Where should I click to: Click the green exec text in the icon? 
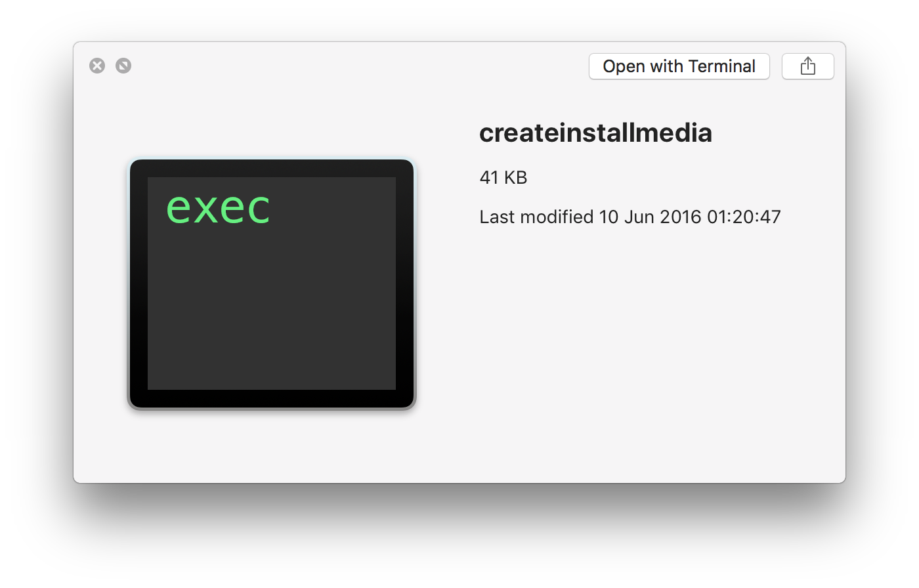click(x=218, y=208)
